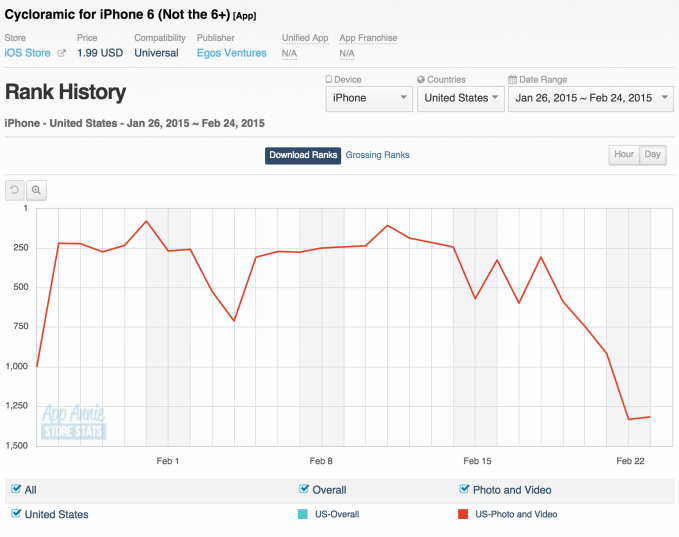
Task: Click the red US-Photo and Video swatch
Action: coord(463,514)
